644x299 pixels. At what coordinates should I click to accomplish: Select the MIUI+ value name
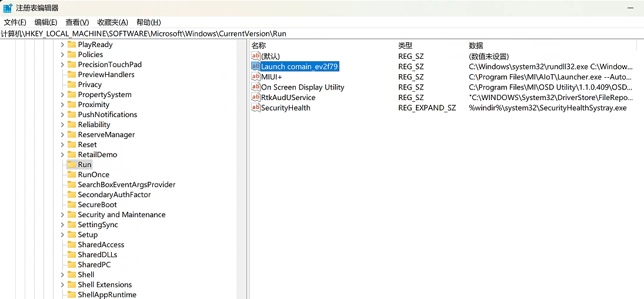(272, 77)
